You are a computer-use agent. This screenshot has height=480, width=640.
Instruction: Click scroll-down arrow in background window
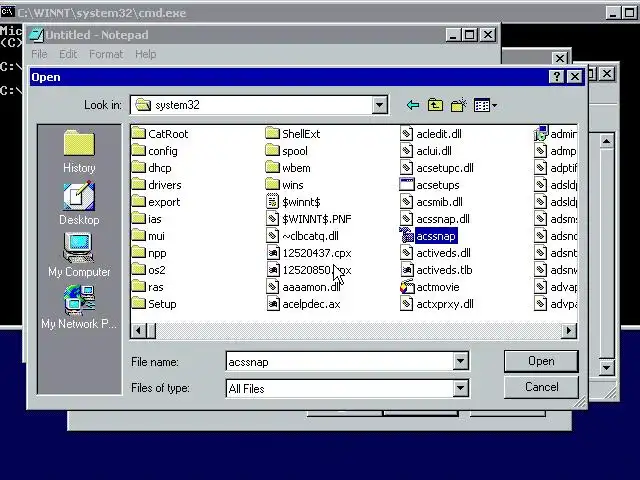(x=607, y=368)
